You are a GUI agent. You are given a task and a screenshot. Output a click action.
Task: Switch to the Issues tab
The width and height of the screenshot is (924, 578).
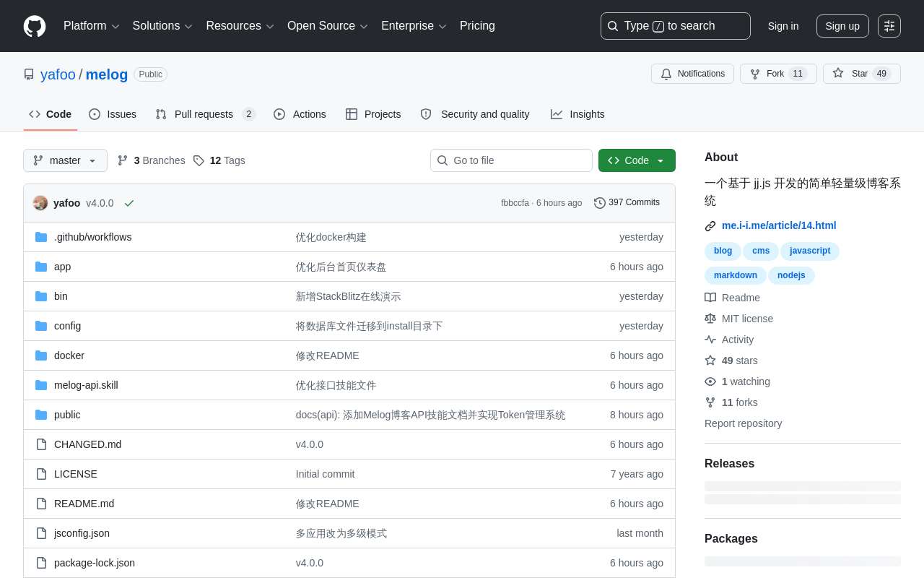[113, 114]
